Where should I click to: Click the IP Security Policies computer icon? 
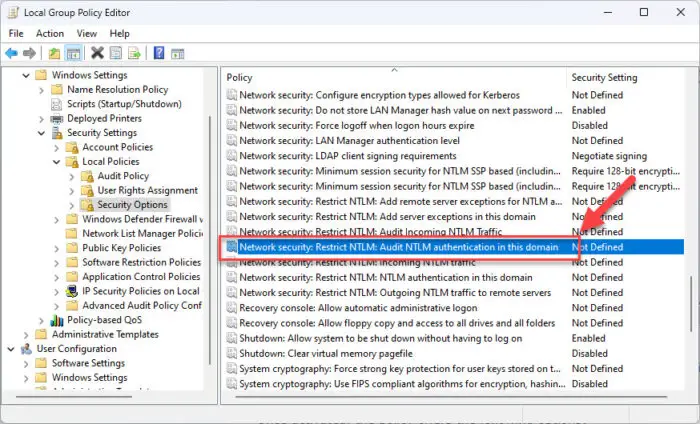coord(71,291)
